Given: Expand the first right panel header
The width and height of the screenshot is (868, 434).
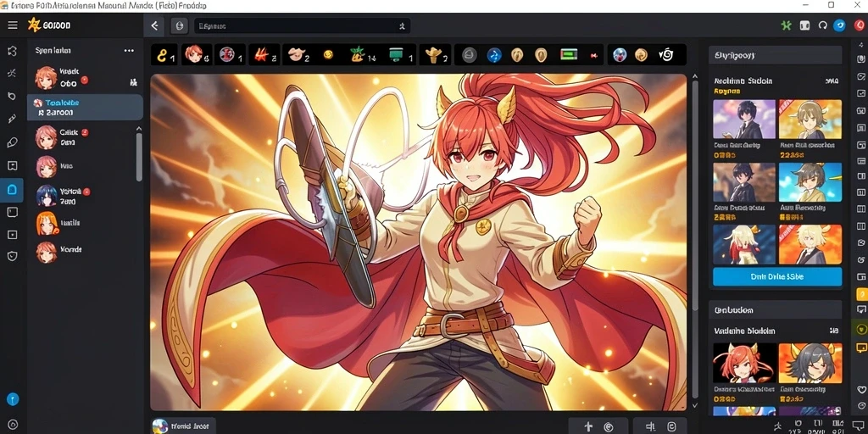Looking at the screenshot, I should (775, 55).
